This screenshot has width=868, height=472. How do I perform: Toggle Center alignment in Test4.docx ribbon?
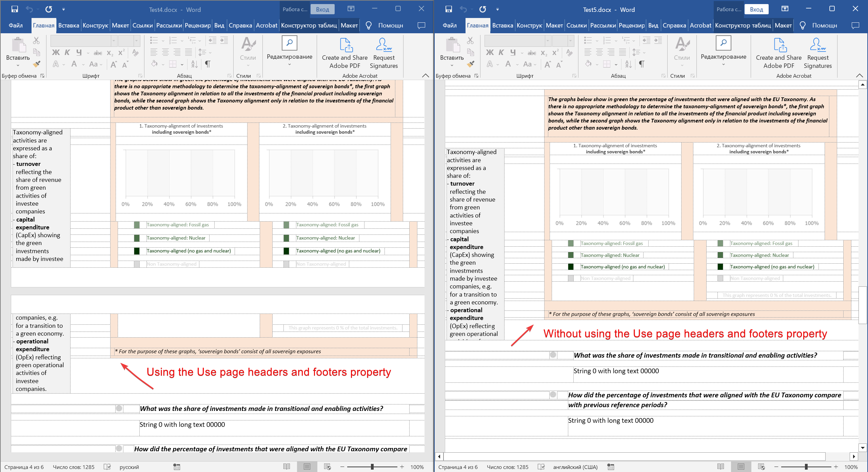click(x=165, y=52)
